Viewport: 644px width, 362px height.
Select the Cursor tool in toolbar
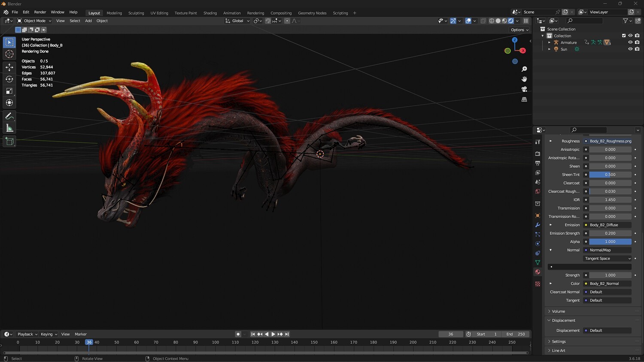coord(9,54)
